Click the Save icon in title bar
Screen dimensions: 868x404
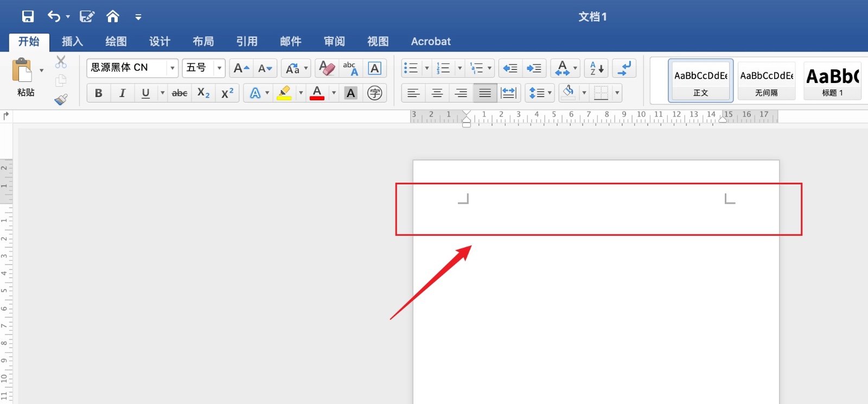coord(28,16)
